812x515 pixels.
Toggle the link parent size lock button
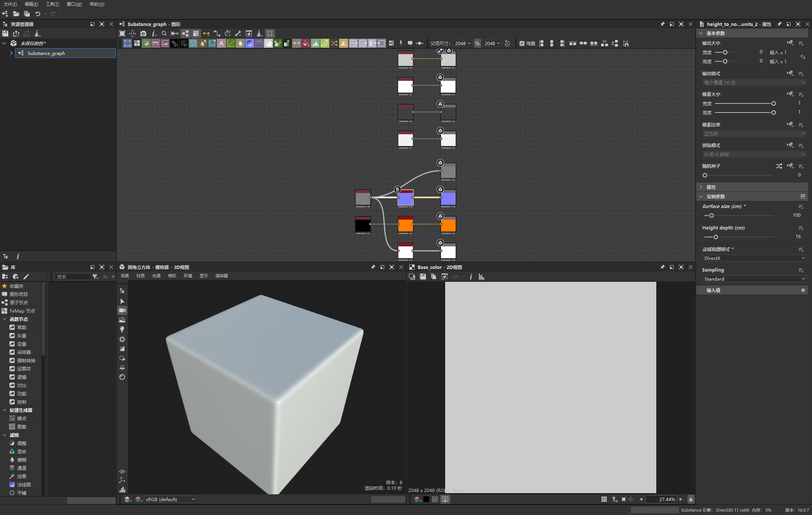[x=477, y=43]
